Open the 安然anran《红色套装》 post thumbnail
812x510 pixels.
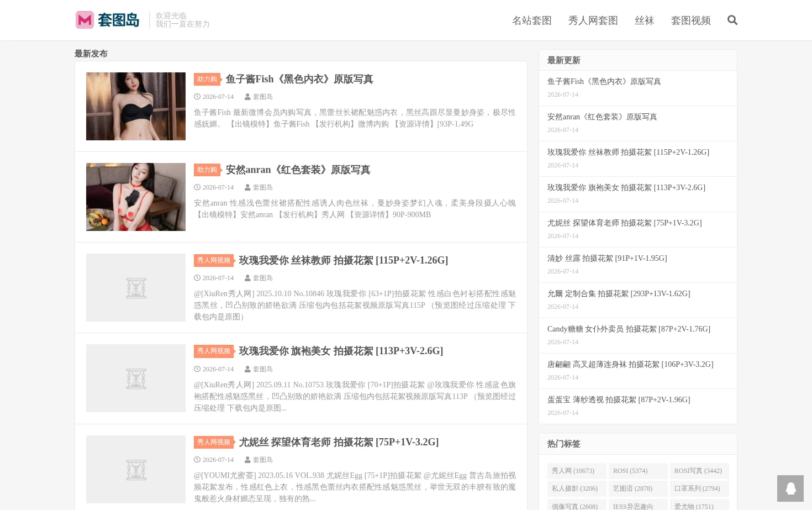tap(136, 197)
